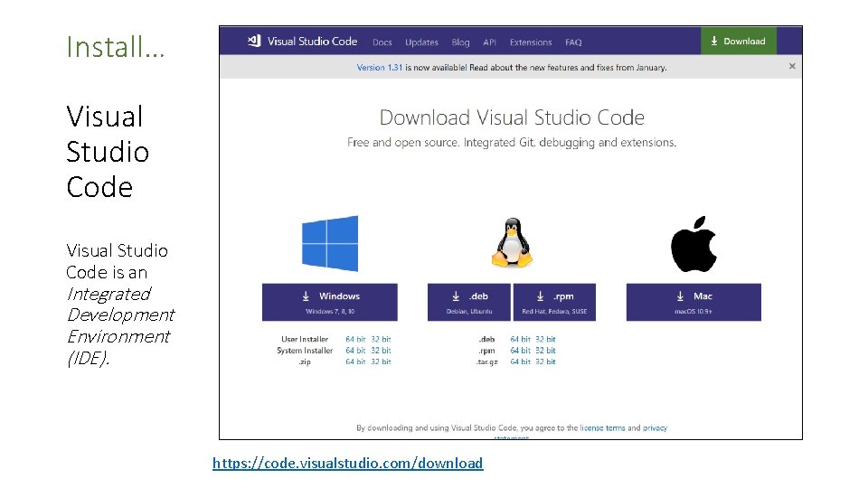Open the Updates menu item
The width and height of the screenshot is (868, 488).
[421, 42]
